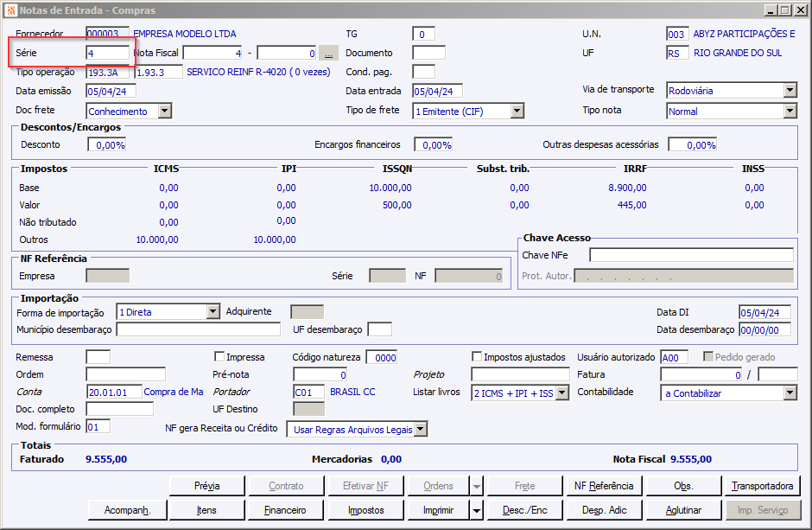Click the Chave NFe input field

pyautogui.click(x=690, y=255)
